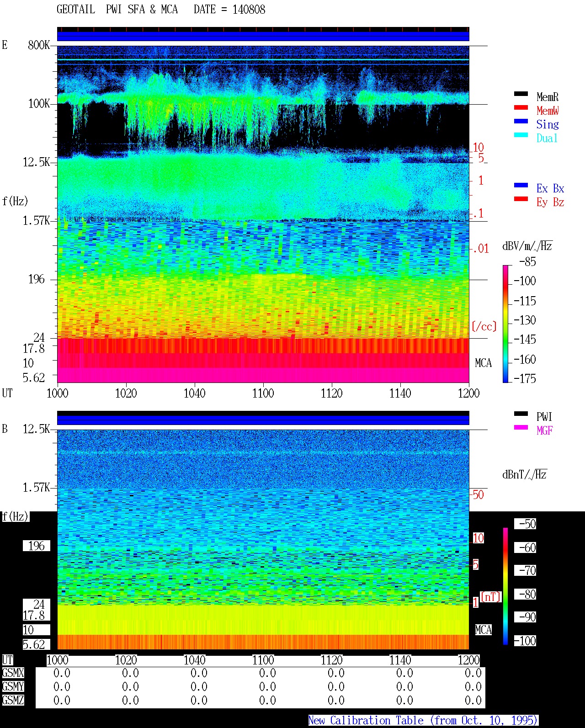The height and width of the screenshot is (728, 585).
Task: Click the E panel '196' frequency label
Action: click(x=37, y=279)
